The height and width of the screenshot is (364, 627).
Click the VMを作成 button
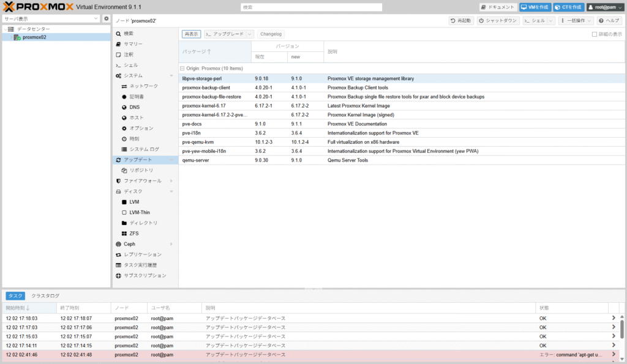pos(535,7)
